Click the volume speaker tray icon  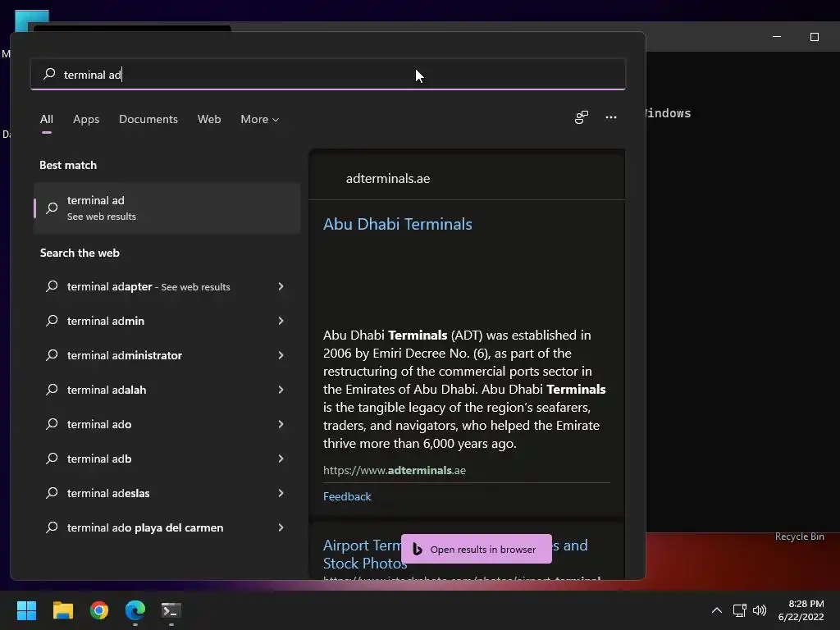[760, 610]
